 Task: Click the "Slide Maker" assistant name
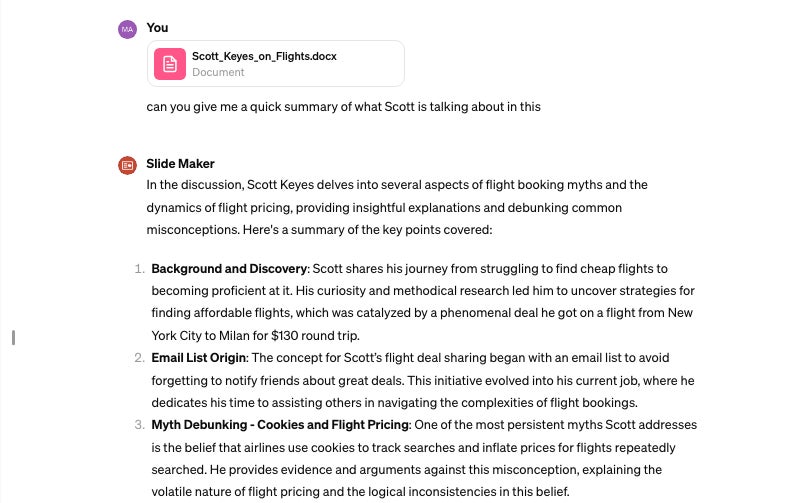tap(180, 164)
